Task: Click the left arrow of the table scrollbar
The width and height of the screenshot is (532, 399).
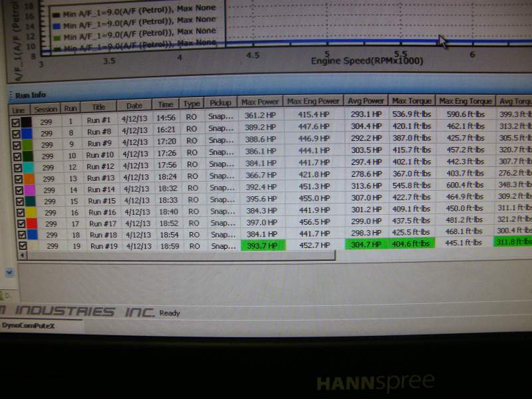Action: coord(15,256)
